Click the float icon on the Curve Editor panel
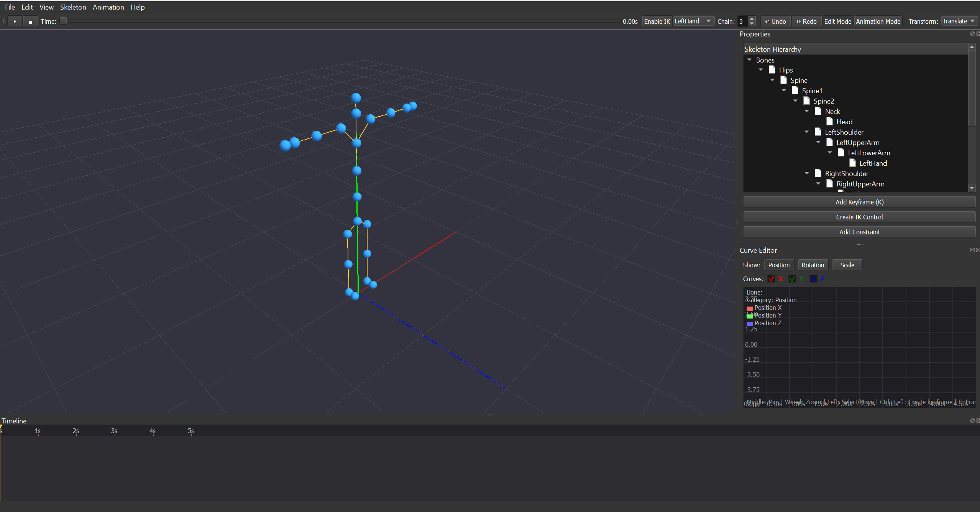This screenshot has width=980, height=512. tap(972, 250)
